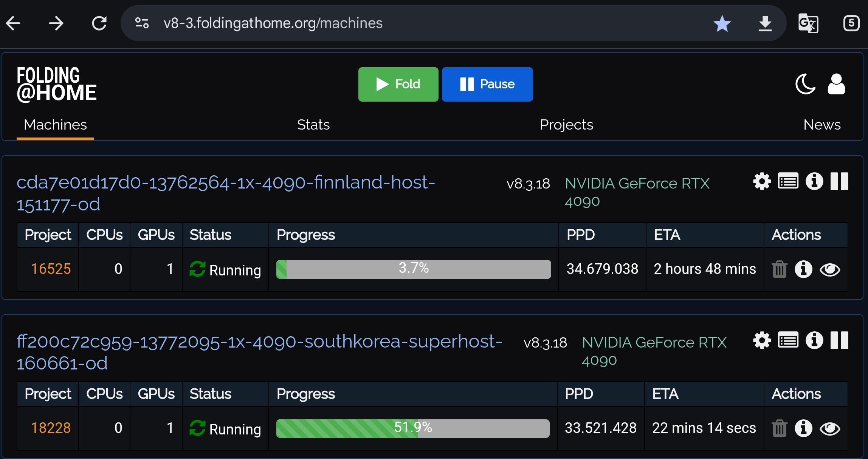
Task: Show info details for finnland-host machine
Action: (814, 181)
